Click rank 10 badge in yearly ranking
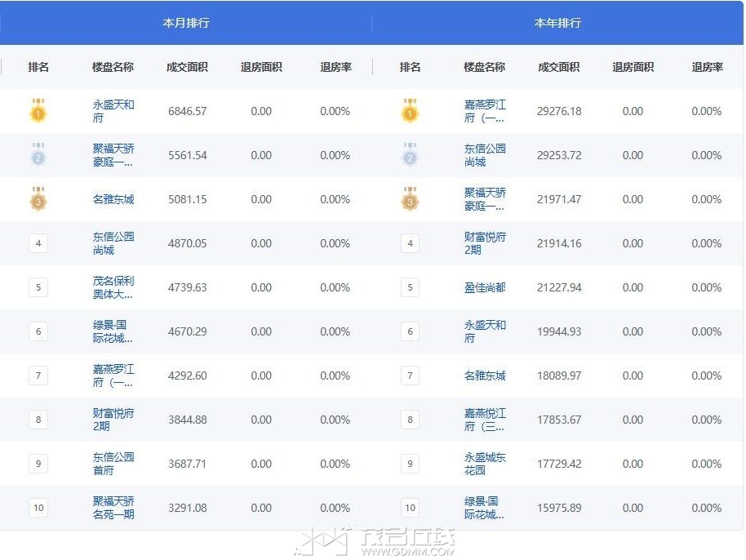Screen dimensions: 746x560 pyautogui.click(x=410, y=508)
